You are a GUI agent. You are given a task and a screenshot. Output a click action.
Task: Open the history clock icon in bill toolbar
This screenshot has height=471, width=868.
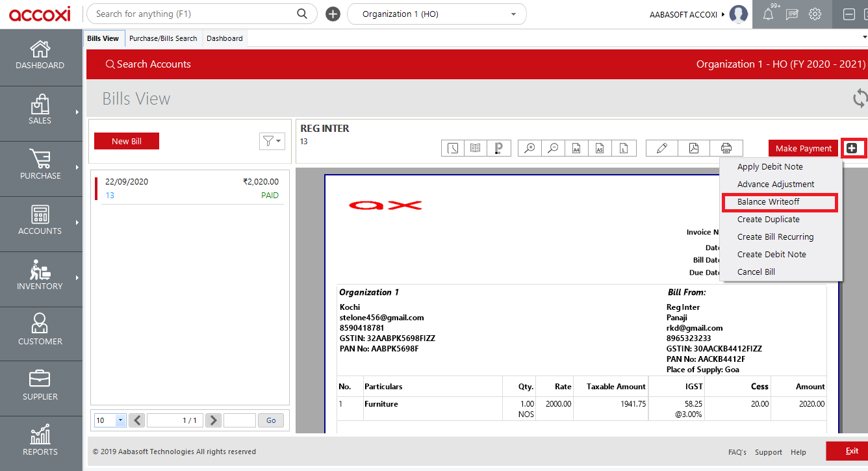click(453, 148)
